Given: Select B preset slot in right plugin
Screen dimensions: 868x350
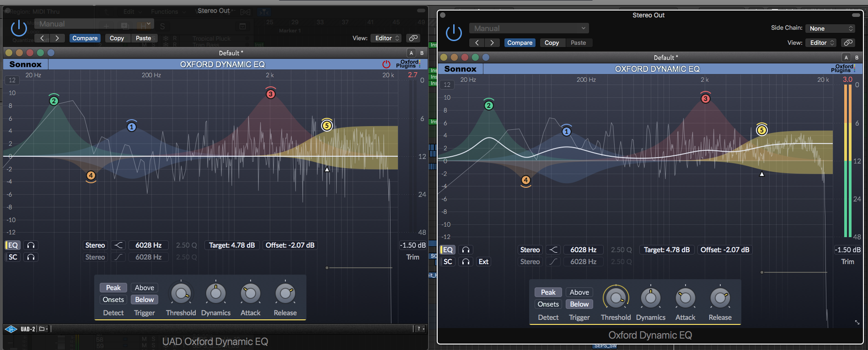Looking at the screenshot, I should click(857, 58).
